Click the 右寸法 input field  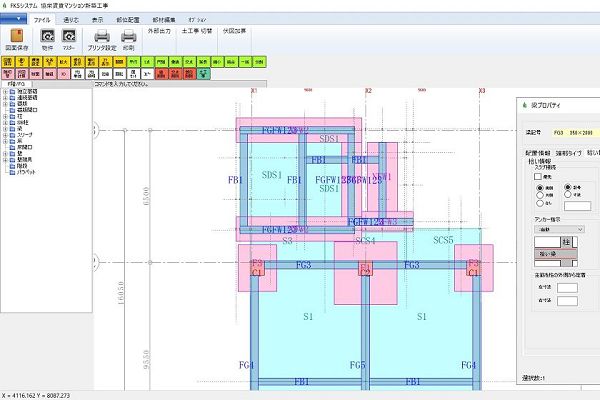pos(567,301)
